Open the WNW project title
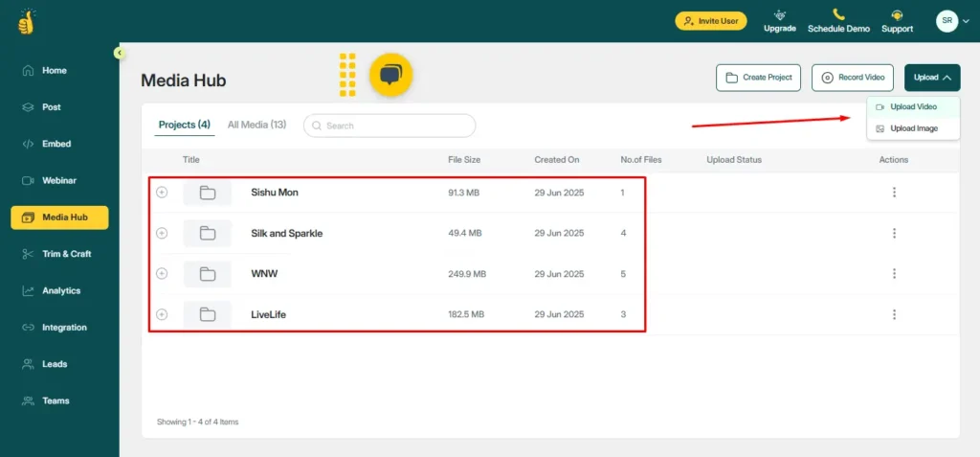Viewport: 980px width, 457px height. pos(262,274)
